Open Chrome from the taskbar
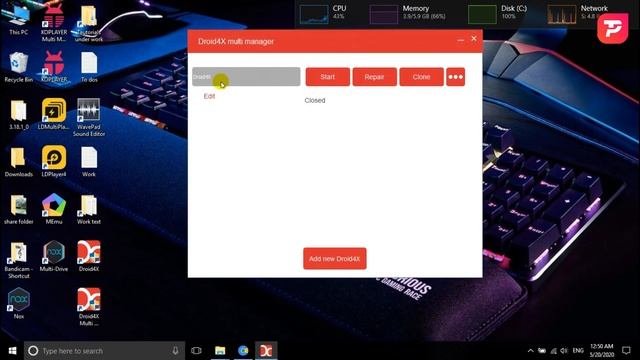Image resolution: width=640 pixels, height=360 pixels. click(243, 351)
